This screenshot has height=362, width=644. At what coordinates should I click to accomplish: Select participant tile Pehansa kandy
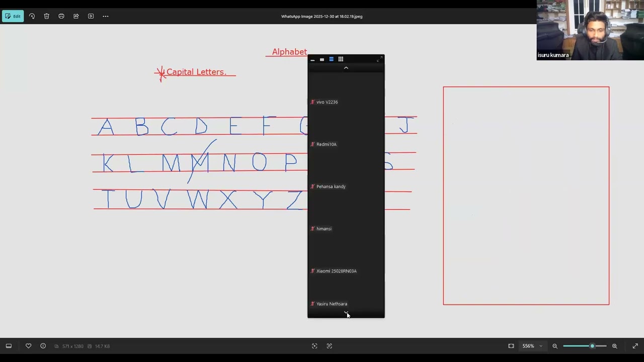(346, 170)
